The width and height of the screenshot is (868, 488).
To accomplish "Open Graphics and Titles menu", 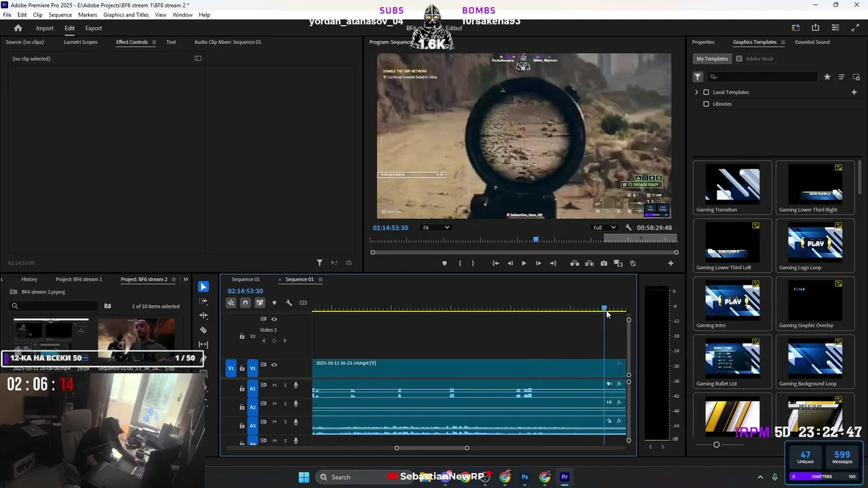I will [x=126, y=15].
